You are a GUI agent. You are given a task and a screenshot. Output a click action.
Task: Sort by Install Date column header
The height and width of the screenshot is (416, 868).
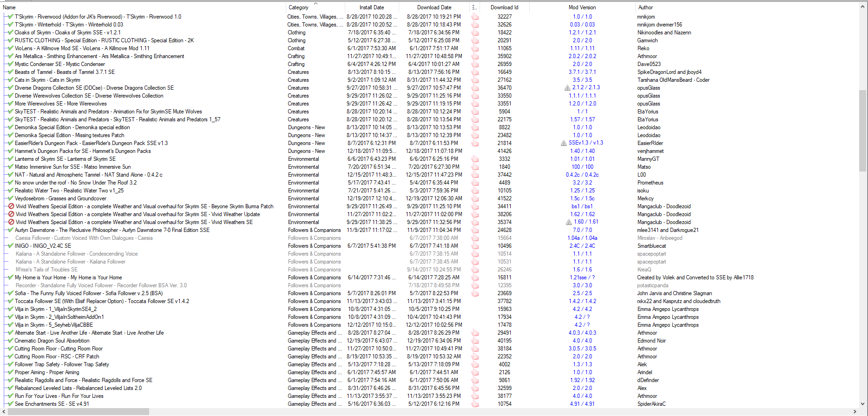click(372, 7)
